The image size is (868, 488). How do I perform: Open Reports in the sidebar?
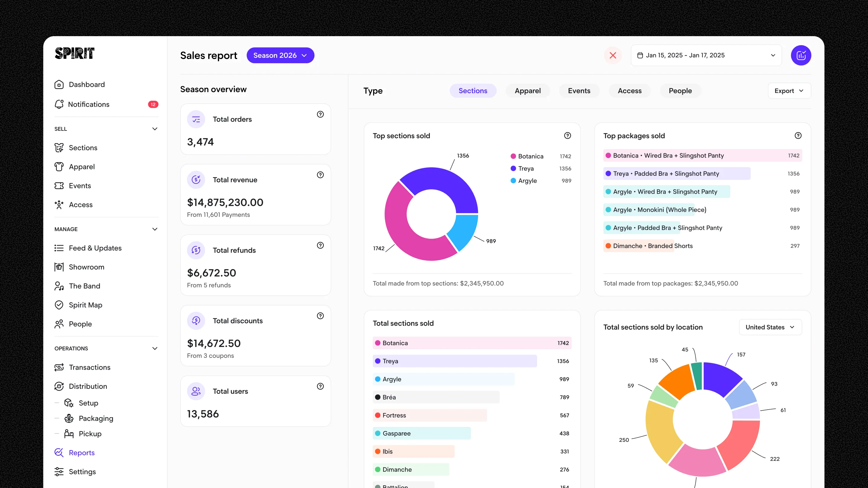pos(82,453)
